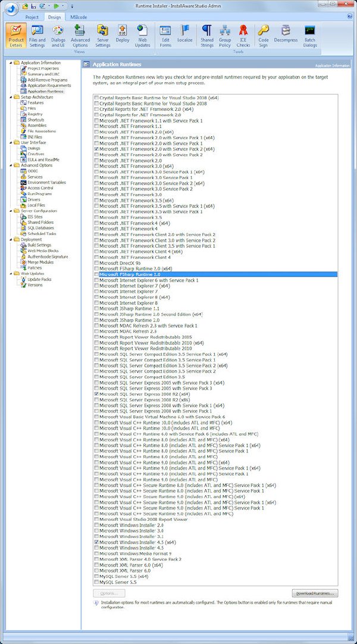Open the Shared Strings tool
This screenshot has width=357, height=644.
[207, 36]
